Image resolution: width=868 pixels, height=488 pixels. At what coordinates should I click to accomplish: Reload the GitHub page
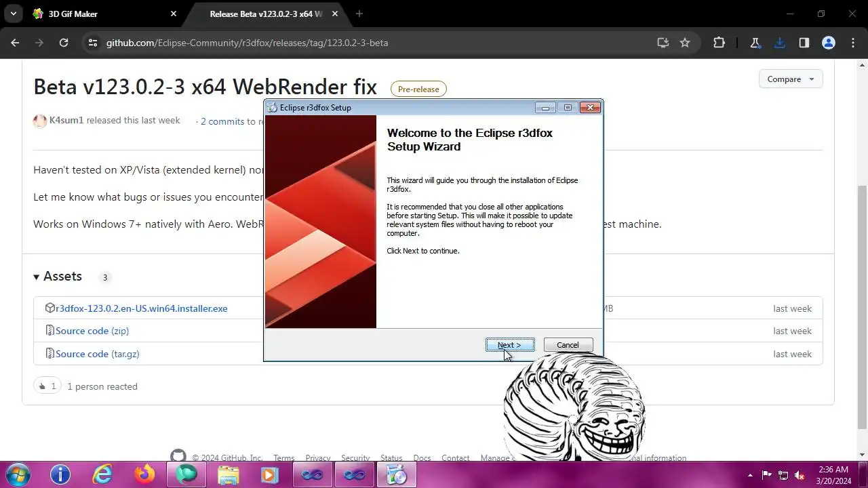[64, 43]
